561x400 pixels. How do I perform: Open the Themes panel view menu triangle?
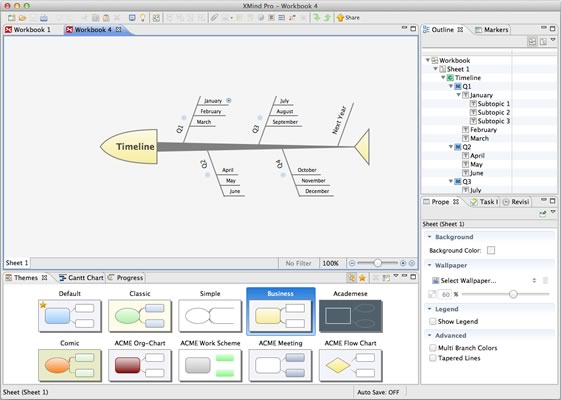point(396,276)
